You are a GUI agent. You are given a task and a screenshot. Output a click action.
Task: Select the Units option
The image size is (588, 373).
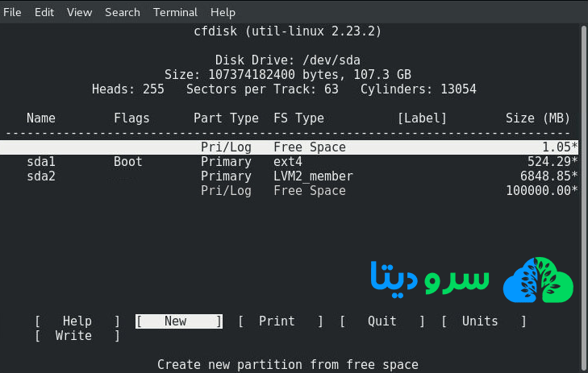pos(480,321)
